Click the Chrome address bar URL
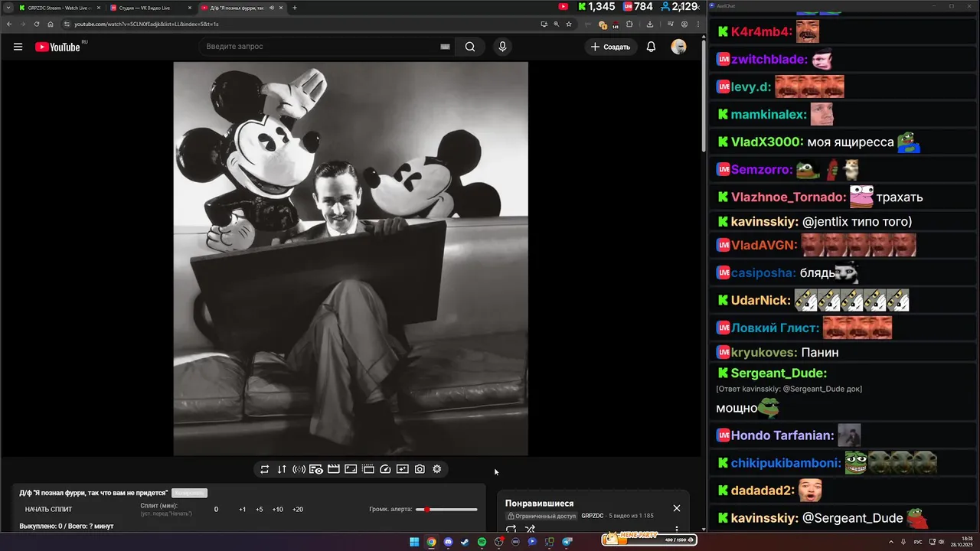Viewport: 980px width, 551px height. click(x=146, y=24)
